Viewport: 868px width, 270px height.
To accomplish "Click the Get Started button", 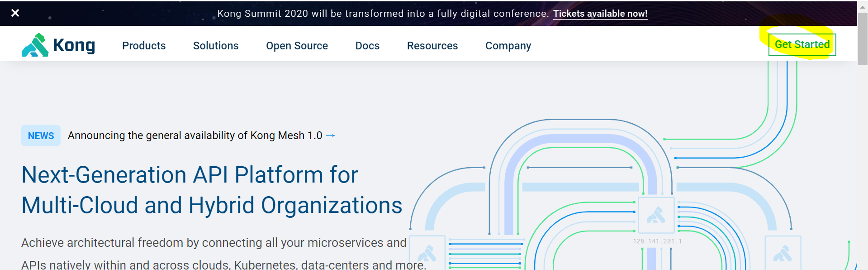I will [x=802, y=44].
